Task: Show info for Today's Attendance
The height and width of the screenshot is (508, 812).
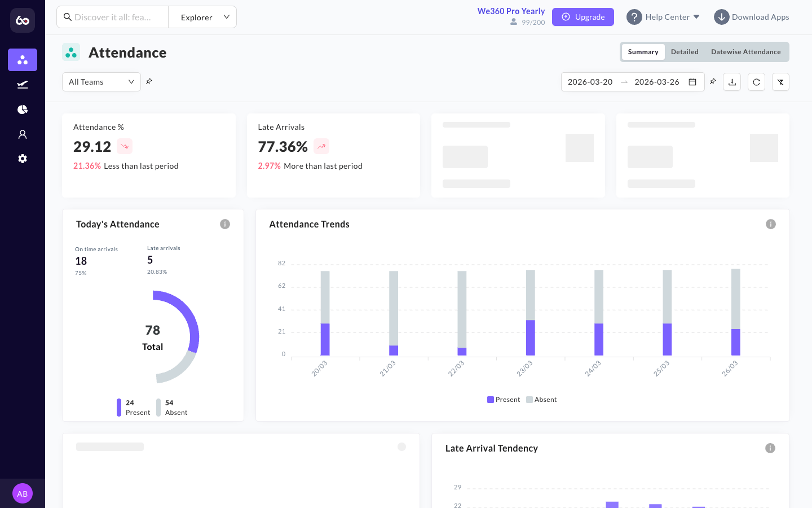Action: 225,224
